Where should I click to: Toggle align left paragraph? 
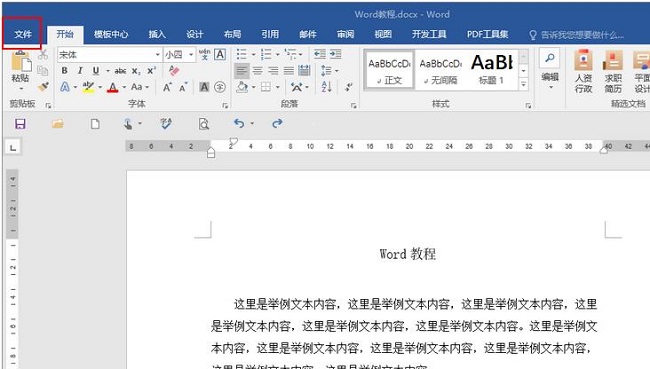point(242,71)
